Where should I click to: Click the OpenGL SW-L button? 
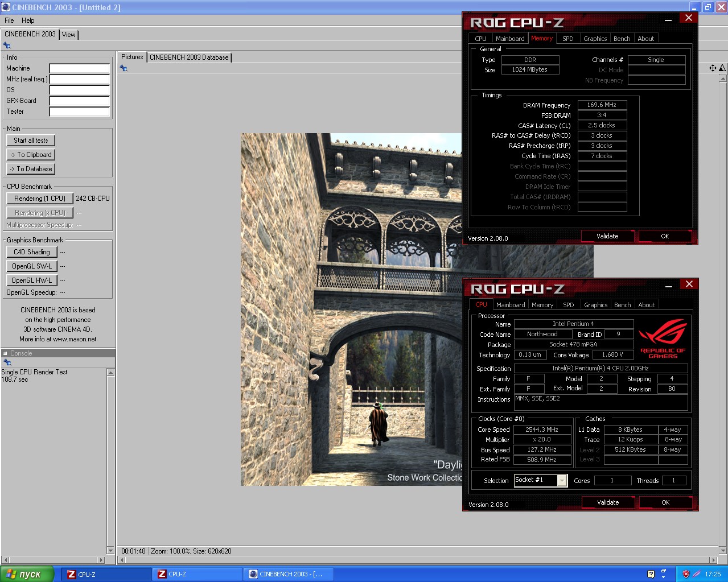32,266
